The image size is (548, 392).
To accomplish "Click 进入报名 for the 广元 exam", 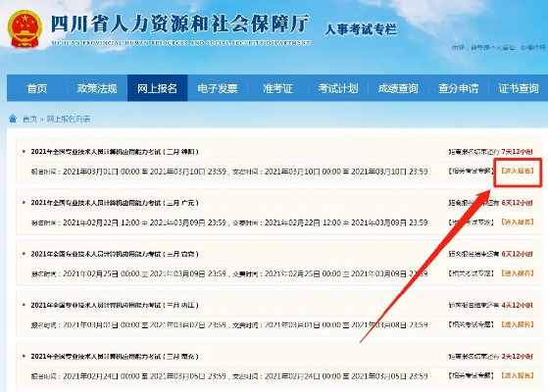I will (518, 221).
